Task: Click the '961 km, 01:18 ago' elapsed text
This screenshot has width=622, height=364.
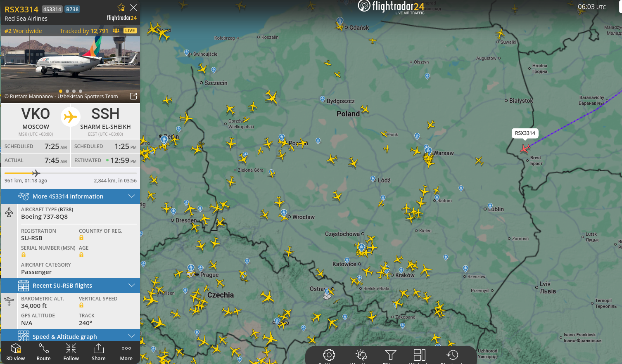Action: point(26,181)
